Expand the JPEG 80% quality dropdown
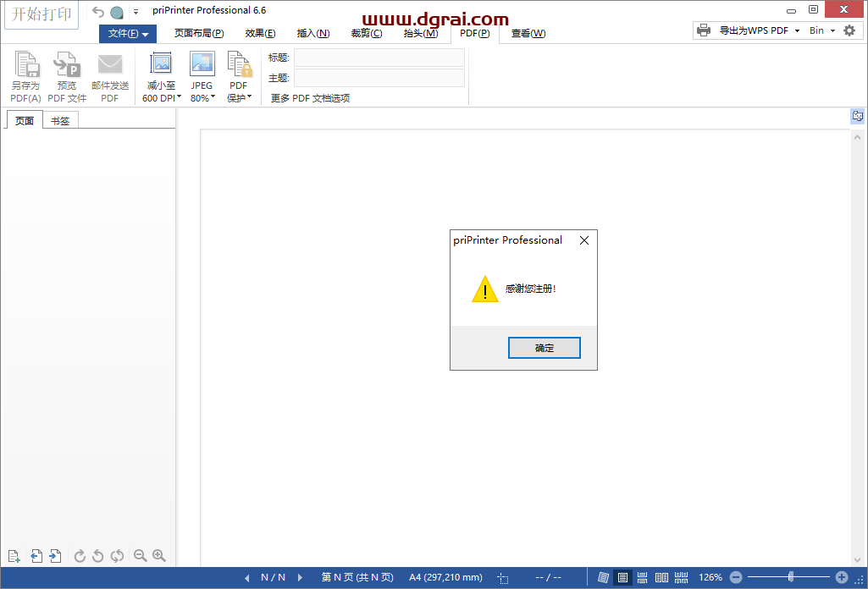This screenshot has width=868, height=589. click(202, 76)
